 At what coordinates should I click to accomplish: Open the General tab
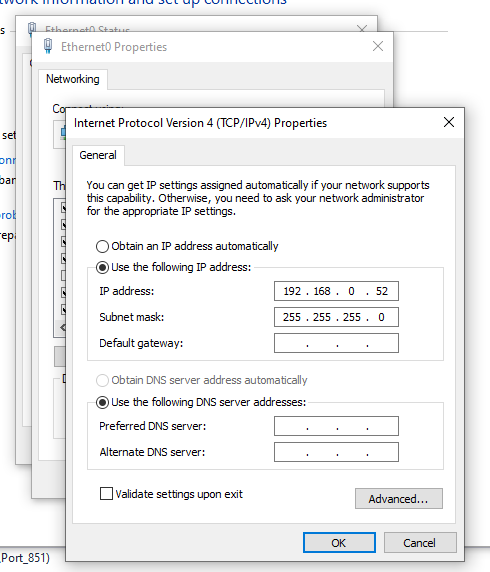pyautogui.click(x=98, y=155)
